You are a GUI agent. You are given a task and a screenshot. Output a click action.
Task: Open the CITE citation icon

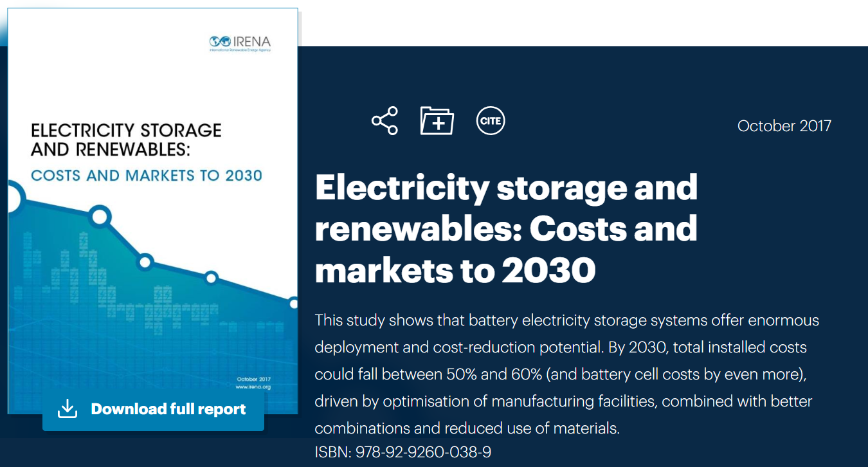(491, 121)
